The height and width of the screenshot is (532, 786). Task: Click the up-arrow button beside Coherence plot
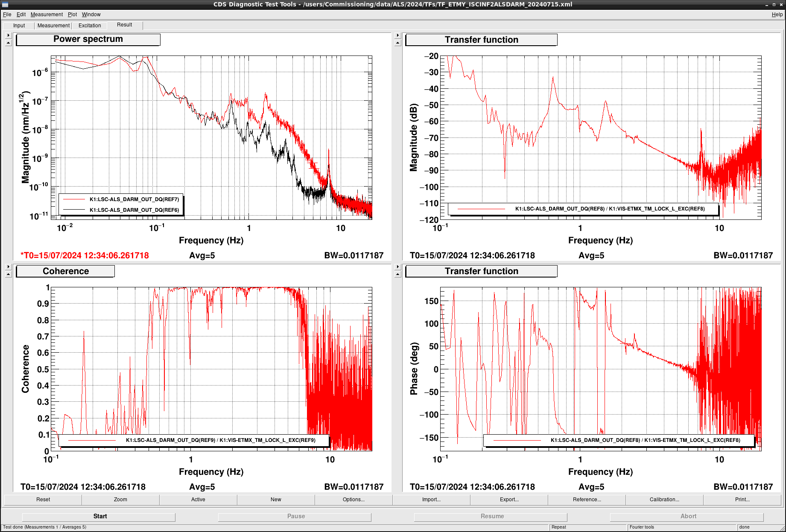tap(8, 274)
